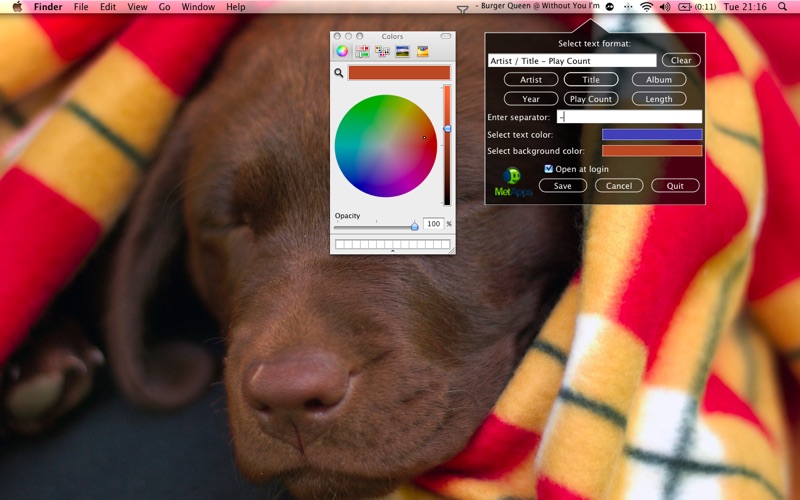Click the Clear button
This screenshot has width=800, height=500.
[x=681, y=60]
